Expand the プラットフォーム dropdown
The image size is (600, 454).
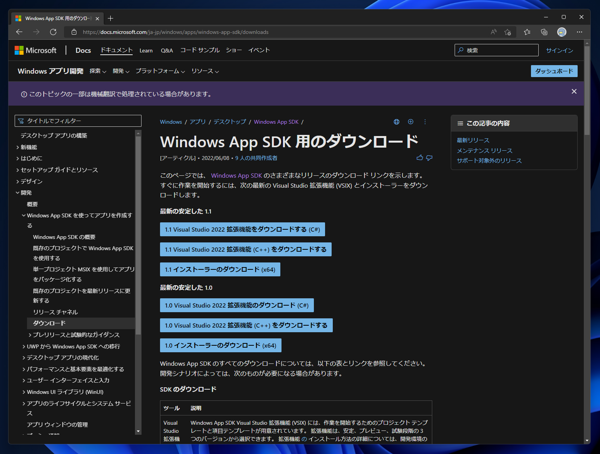[160, 71]
